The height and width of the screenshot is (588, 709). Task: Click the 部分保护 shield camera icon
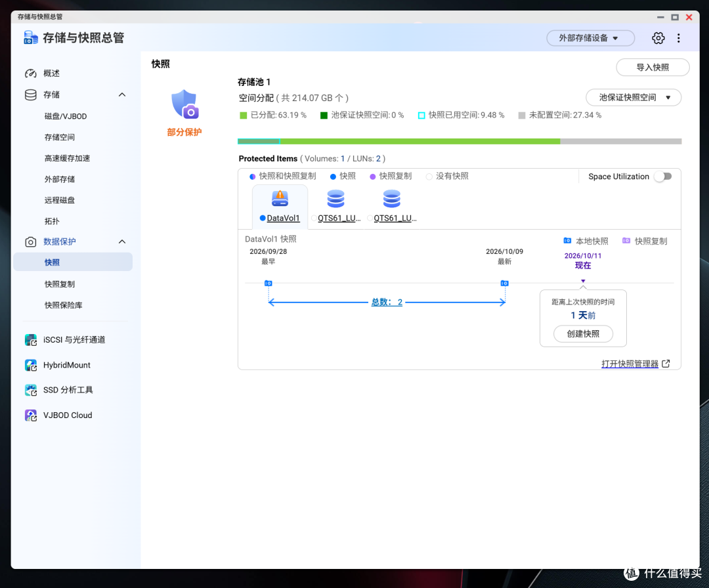[185, 104]
